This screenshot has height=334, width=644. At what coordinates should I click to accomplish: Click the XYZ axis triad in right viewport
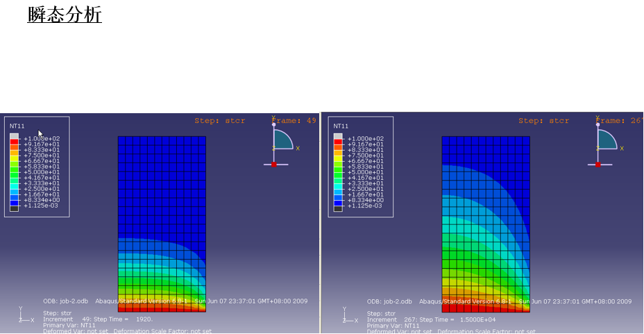click(x=349, y=316)
